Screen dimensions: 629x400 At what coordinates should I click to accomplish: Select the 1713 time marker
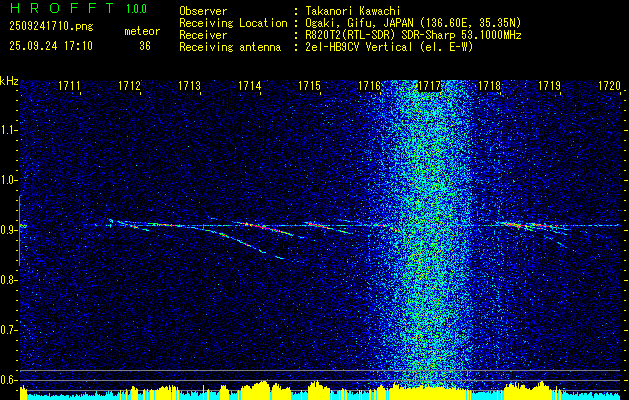click(x=189, y=86)
